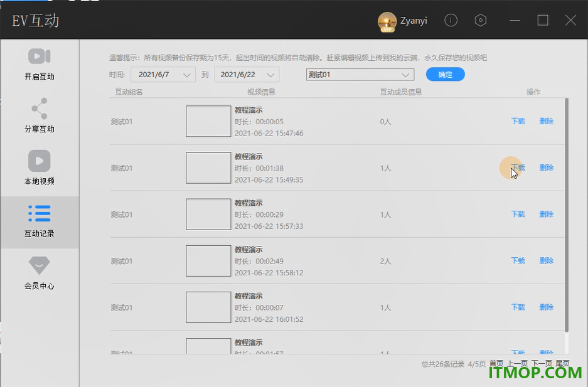The image size is (588, 387).
Task: Click the 互动组名 column header
Action: (x=129, y=92)
